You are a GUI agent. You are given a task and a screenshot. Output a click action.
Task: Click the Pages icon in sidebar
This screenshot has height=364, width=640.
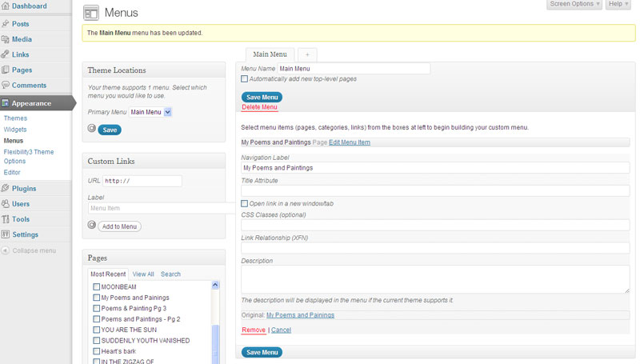[x=6, y=70]
